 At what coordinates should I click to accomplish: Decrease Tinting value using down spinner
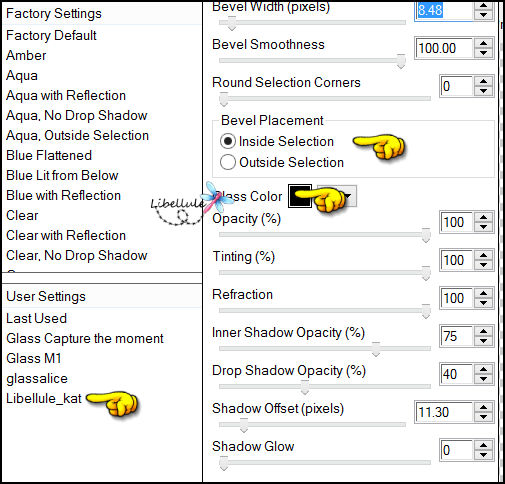(x=483, y=265)
